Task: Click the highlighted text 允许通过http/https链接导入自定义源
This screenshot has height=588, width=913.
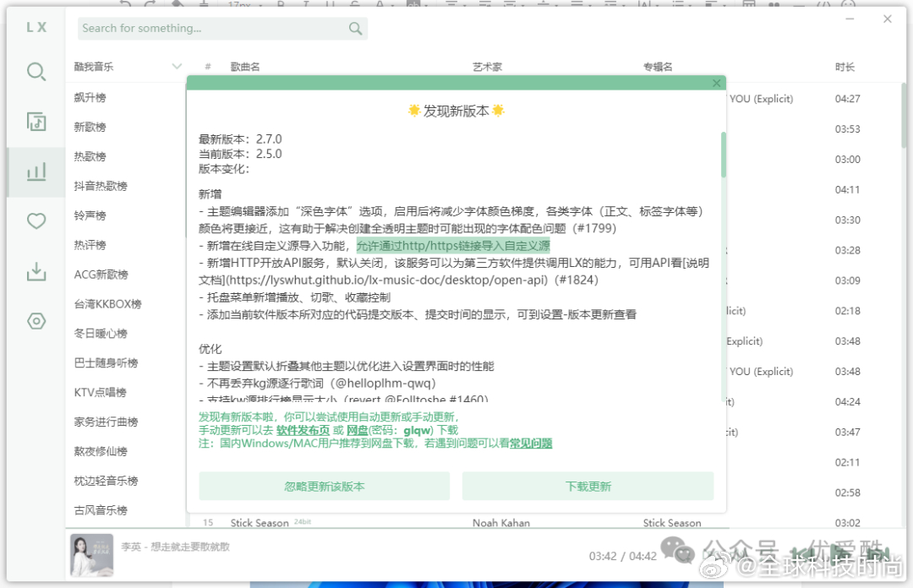Action: 453,246
